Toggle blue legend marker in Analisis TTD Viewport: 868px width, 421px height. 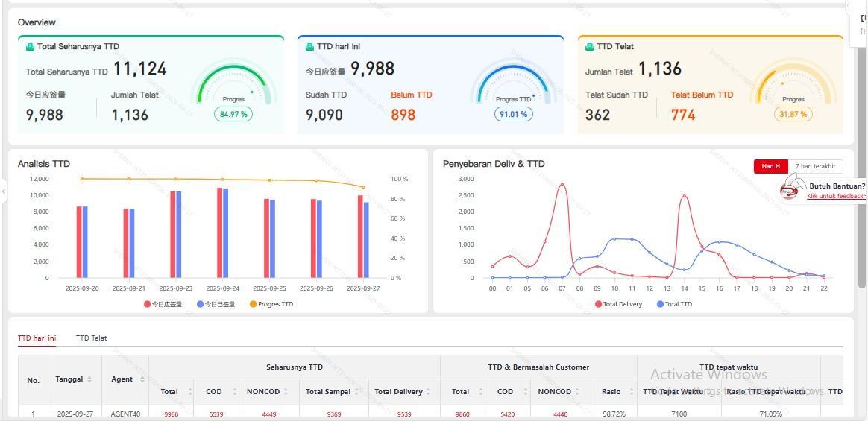pyautogui.click(x=200, y=304)
